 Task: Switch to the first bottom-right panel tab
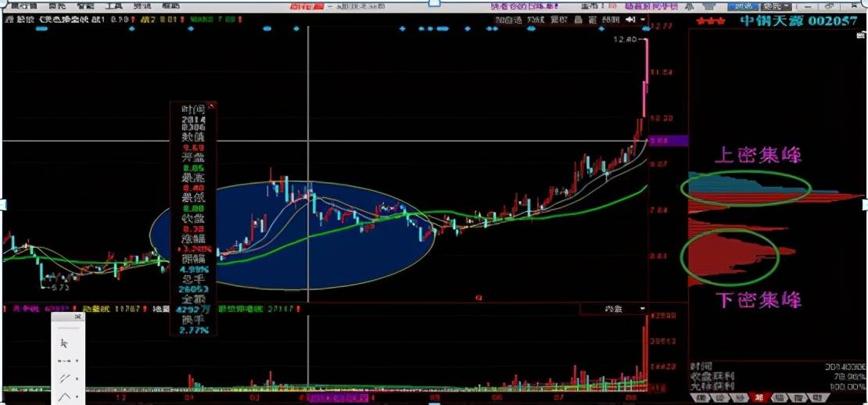[701, 398]
